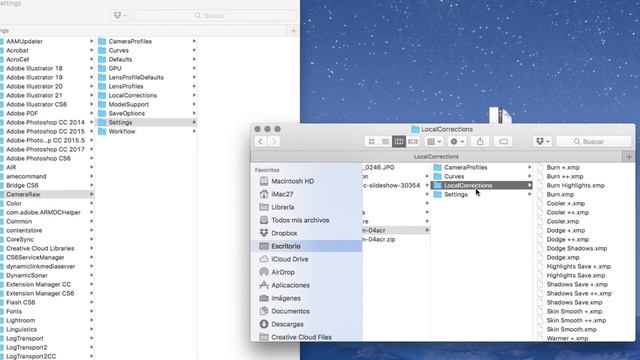Viewport: 640px width, 360px height.
Task: Select column view in LocalCorrections window
Action: [399, 141]
